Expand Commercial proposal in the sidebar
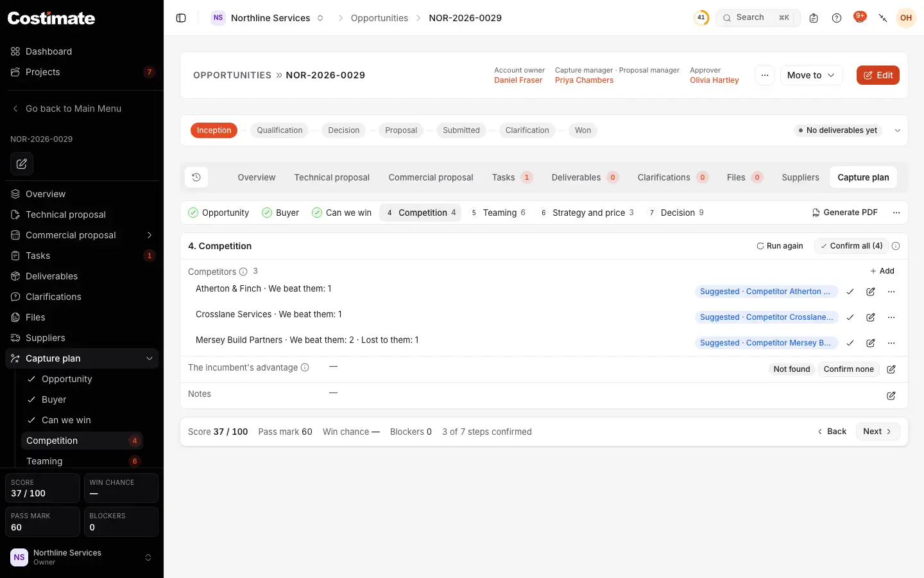This screenshot has height=578, width=924. tap(150, 235)
